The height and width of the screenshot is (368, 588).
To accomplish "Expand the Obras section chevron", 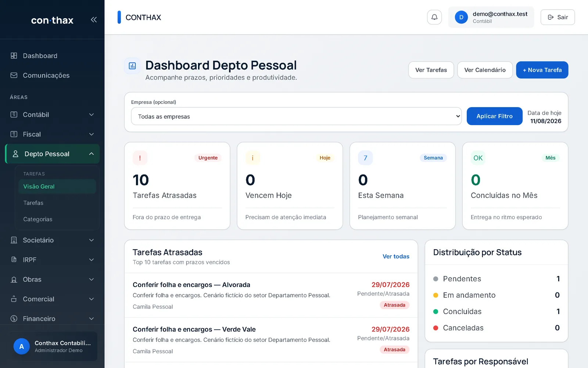I will click(92, 279).
